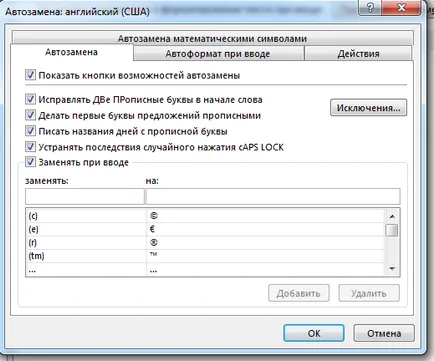
Task: Toggle Делать первые буквы предложений прописными
Action: tap(30, 115)
